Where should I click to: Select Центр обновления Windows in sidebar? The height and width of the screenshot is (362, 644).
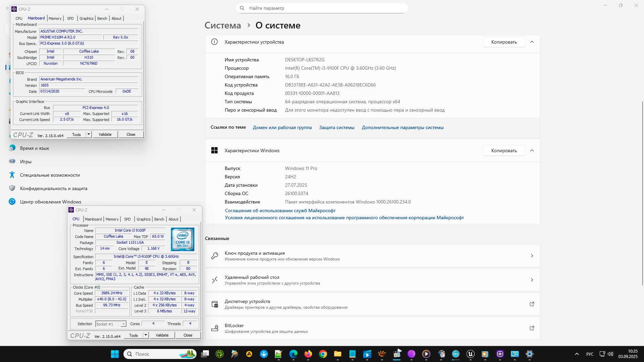point(50,202)
